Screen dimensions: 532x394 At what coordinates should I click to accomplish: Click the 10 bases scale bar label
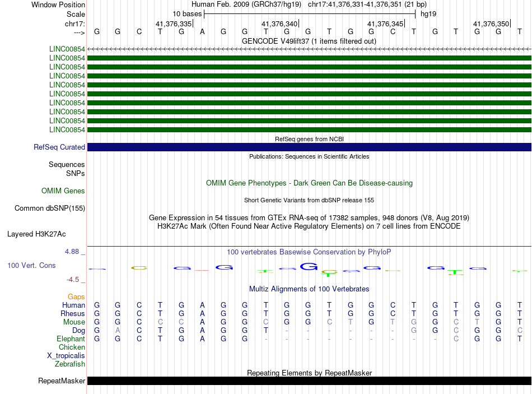(187, 14)
